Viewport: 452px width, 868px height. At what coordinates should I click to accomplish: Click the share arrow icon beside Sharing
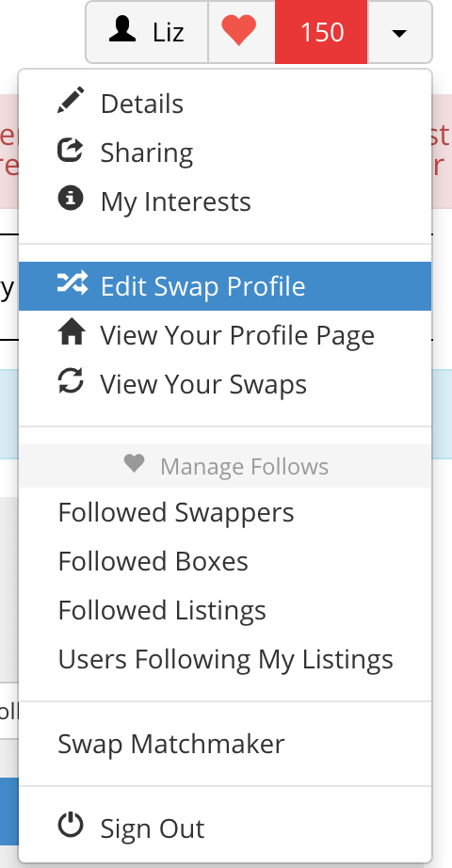(71, 150)
